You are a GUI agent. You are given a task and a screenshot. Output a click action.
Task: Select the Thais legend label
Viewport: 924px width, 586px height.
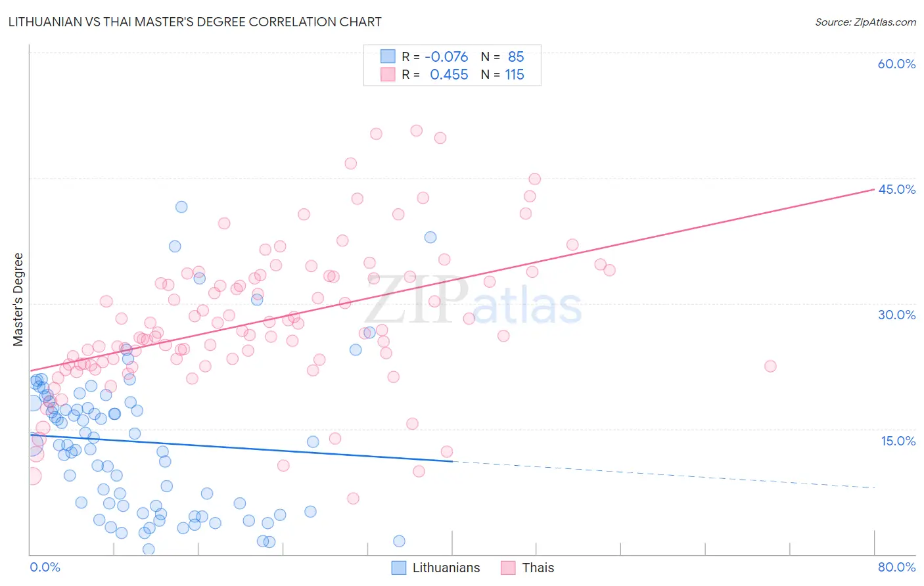point(538,568)
